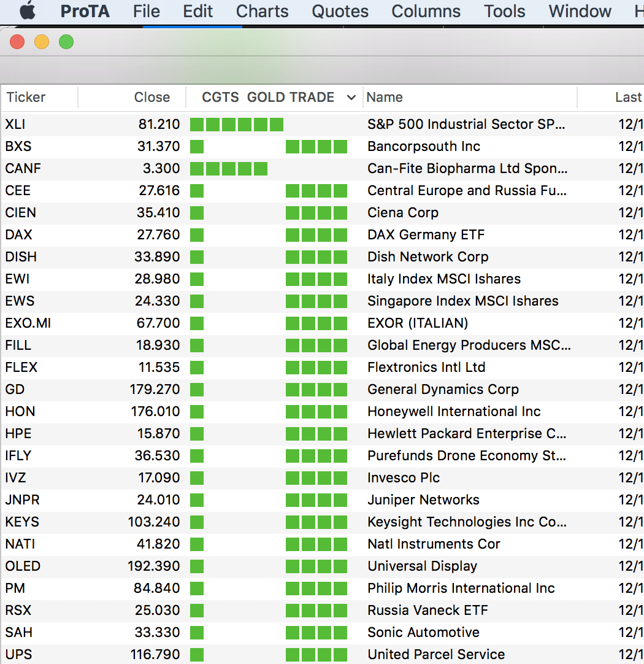Click first green signal square for CANF

tap(197, 169)
